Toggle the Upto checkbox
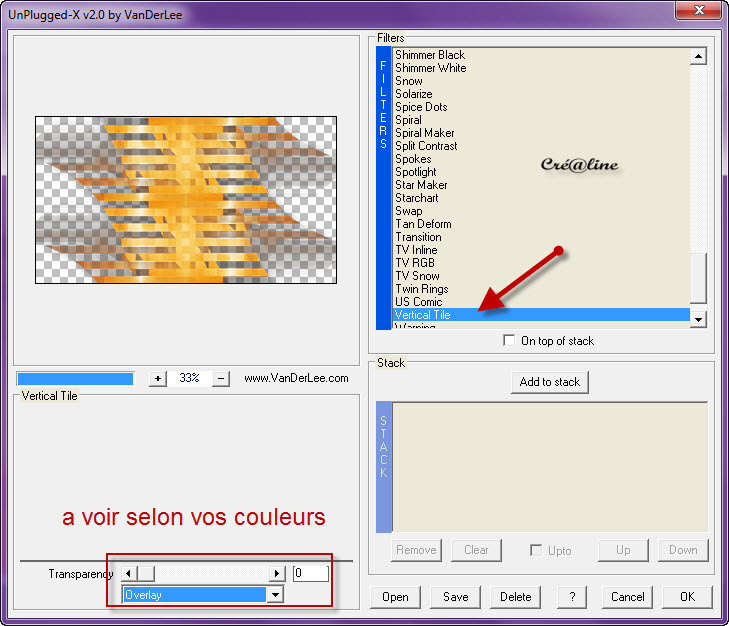This screenshot has width=729, height=626. point(535,550)
